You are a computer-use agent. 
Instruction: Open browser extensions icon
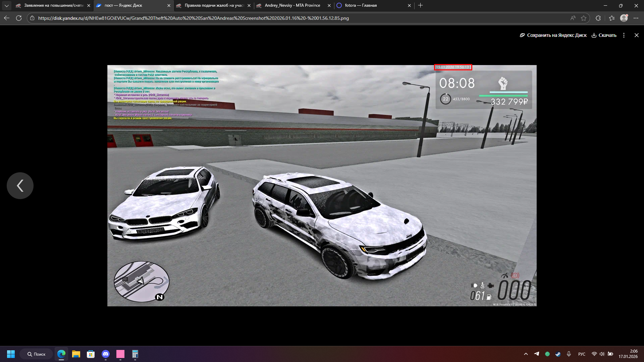[x=598, y=18]
